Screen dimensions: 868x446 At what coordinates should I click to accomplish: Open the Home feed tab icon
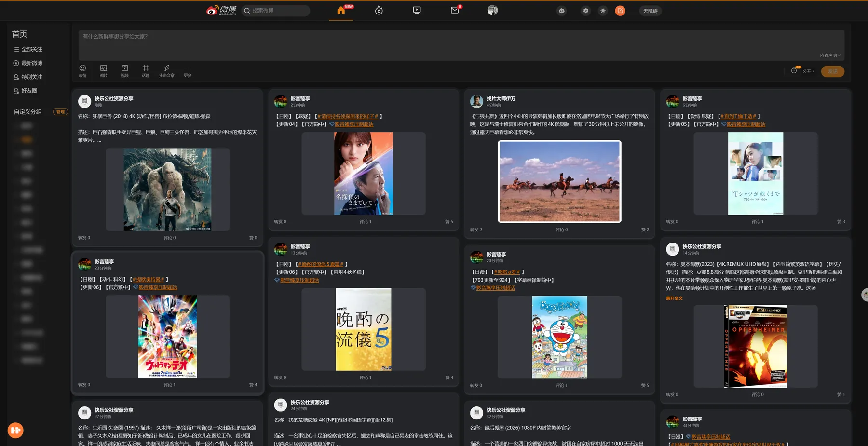pyautogui.click(x=341, y=10)
